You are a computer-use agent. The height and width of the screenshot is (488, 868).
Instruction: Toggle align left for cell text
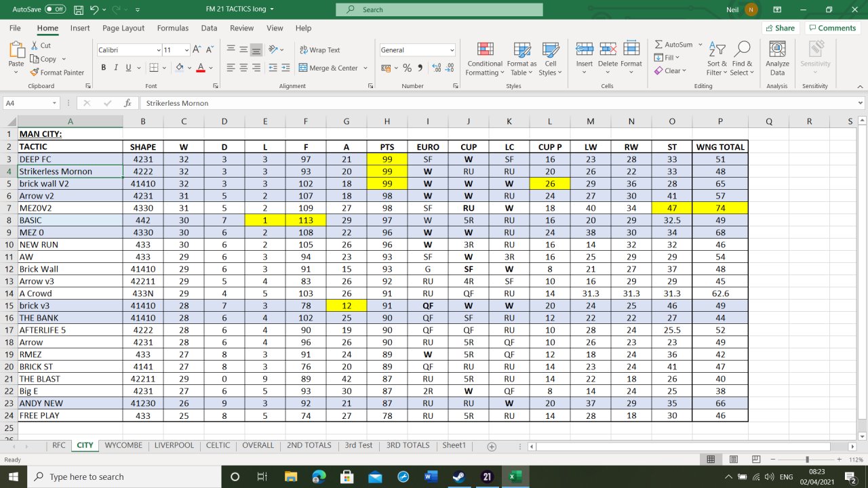pos(231,68)
